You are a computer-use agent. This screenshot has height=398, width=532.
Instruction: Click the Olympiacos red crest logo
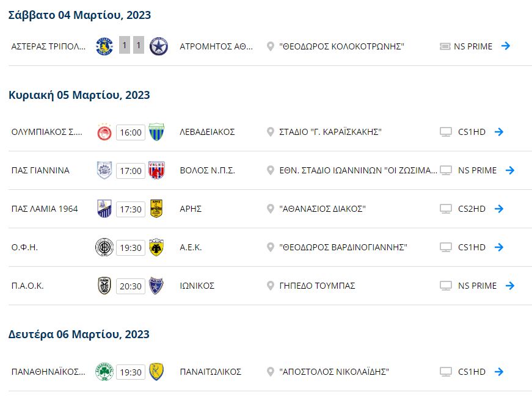click(x=104, y=132)
